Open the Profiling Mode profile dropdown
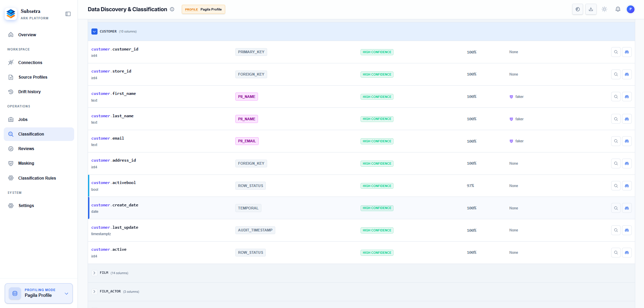The width and height of the screenshot is (644, 308). 39,293
